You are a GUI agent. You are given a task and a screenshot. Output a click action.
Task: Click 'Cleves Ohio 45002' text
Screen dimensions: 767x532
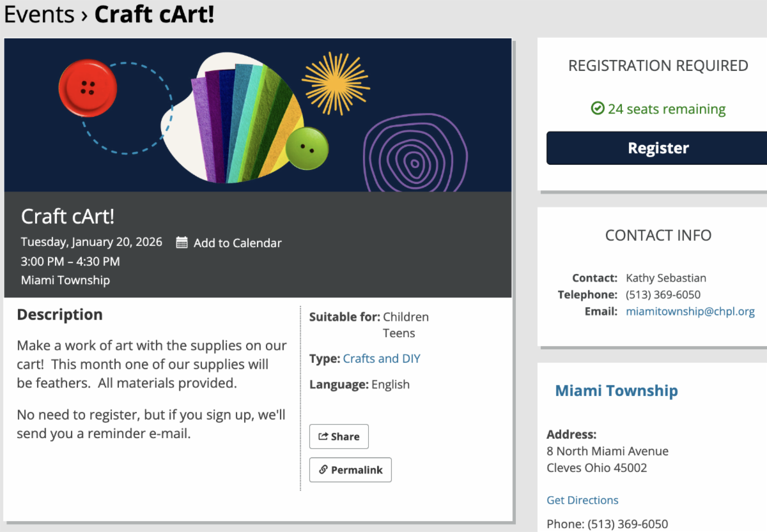click(596, 467)
